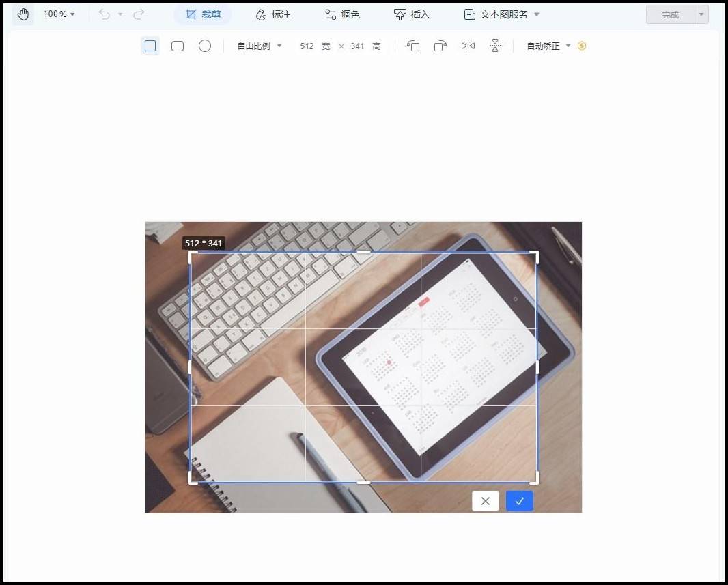Image resolution: width=728 pixels, height=585 pixels.
Task: Click the undo arrow icon
Action: (x=104, y=15)
